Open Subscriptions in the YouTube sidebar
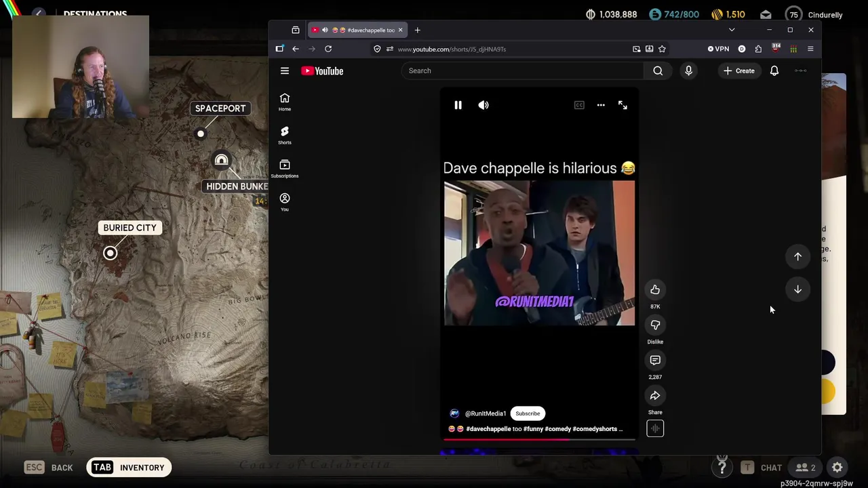This screenshot has height=488, width=868. click(285, 169)
